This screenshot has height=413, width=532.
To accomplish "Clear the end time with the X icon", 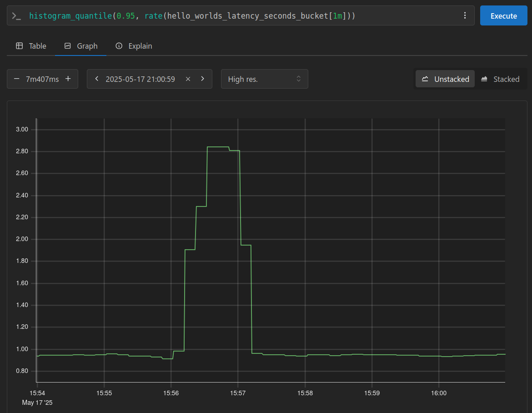I will [188, 79].
